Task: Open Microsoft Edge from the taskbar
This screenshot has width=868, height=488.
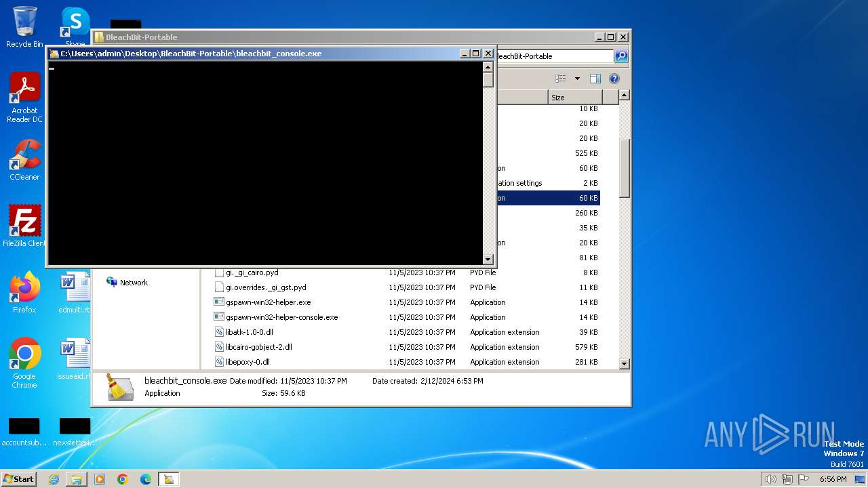Action: [146, 479]
